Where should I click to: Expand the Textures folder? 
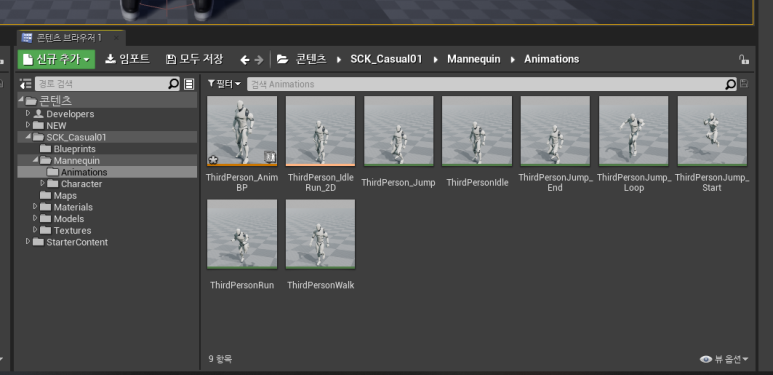[x=35, y=230]
